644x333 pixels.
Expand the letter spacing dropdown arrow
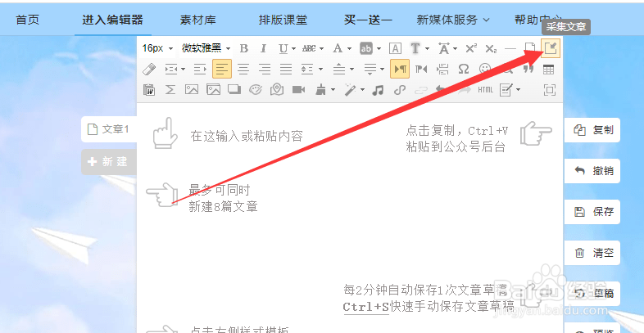456,49
